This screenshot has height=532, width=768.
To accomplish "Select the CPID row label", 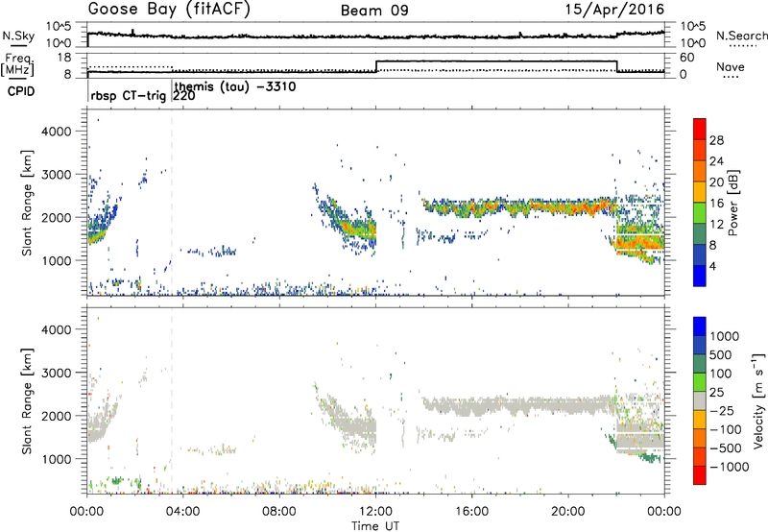I will 21,91.
